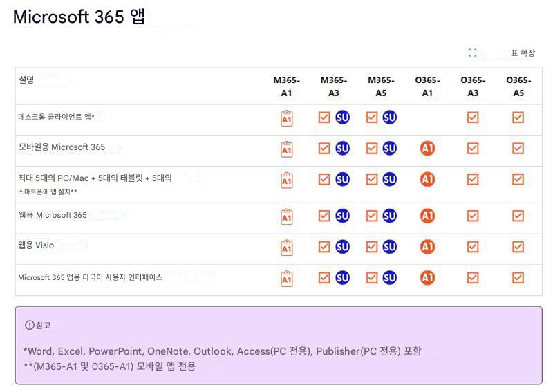This screenshot has height=392, width=553.
Task: Click M365-A5 SU badge in 웹용 Visio row
Action: [390, 247]
